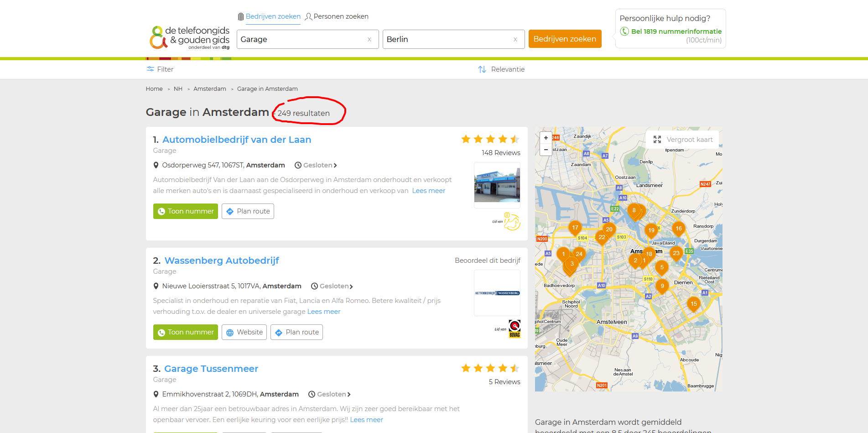868x433 pixels.
Task: Select map marker 18
Action: point(649,254)
